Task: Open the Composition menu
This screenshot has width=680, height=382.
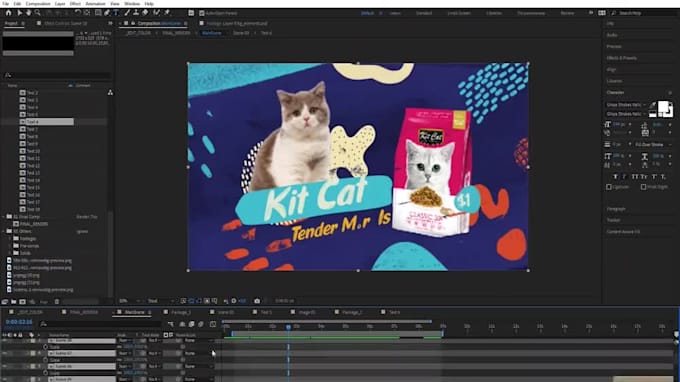Action: [x=38, y=3]
